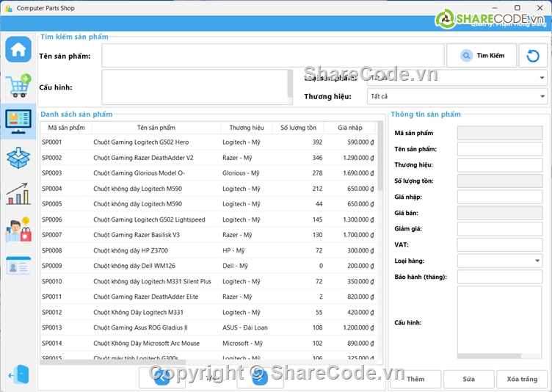Select Chuột Gaming Glorious Model O-
552x392 pixels.
tap(208, 173)
